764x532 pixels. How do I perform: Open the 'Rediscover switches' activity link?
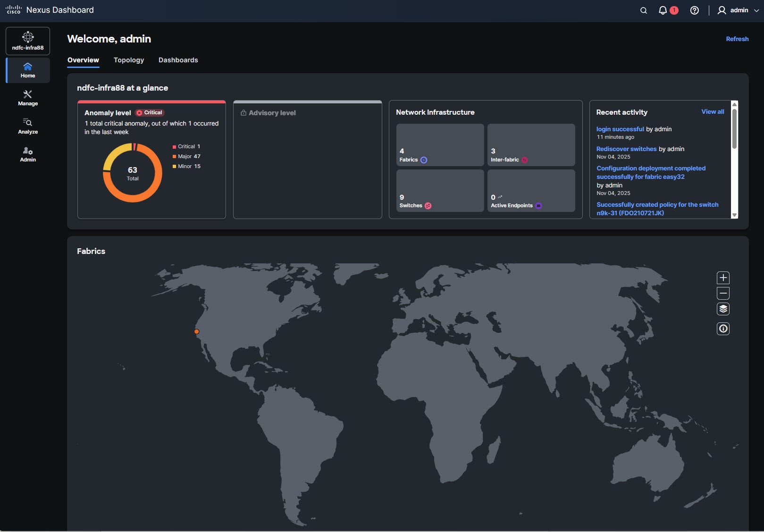[626, 149]
